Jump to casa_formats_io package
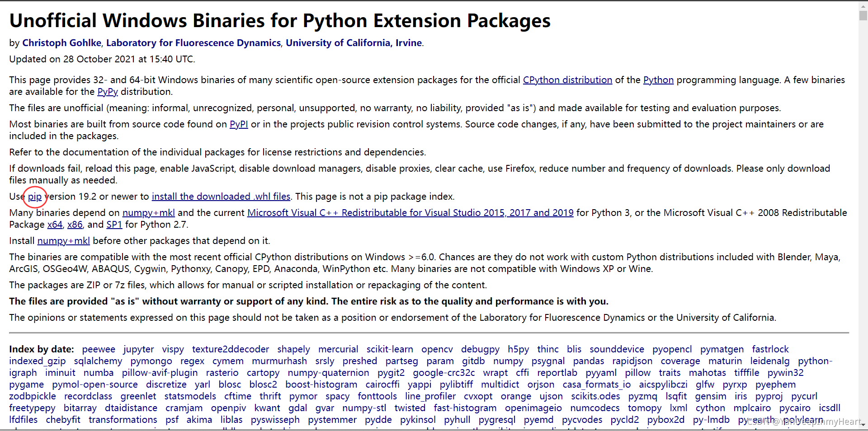 [x=597, y=384]
